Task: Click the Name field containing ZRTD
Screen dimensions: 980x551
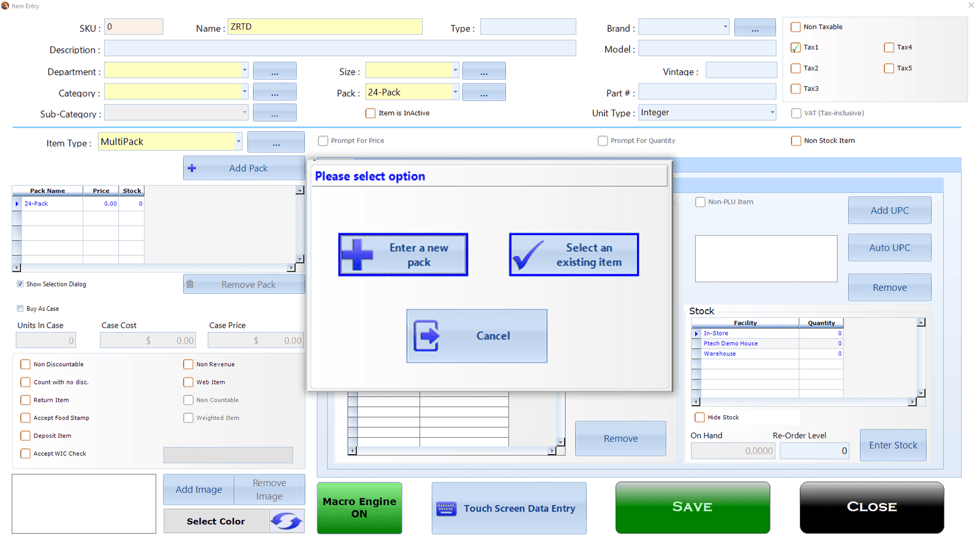Action: (x=325, y=27)
